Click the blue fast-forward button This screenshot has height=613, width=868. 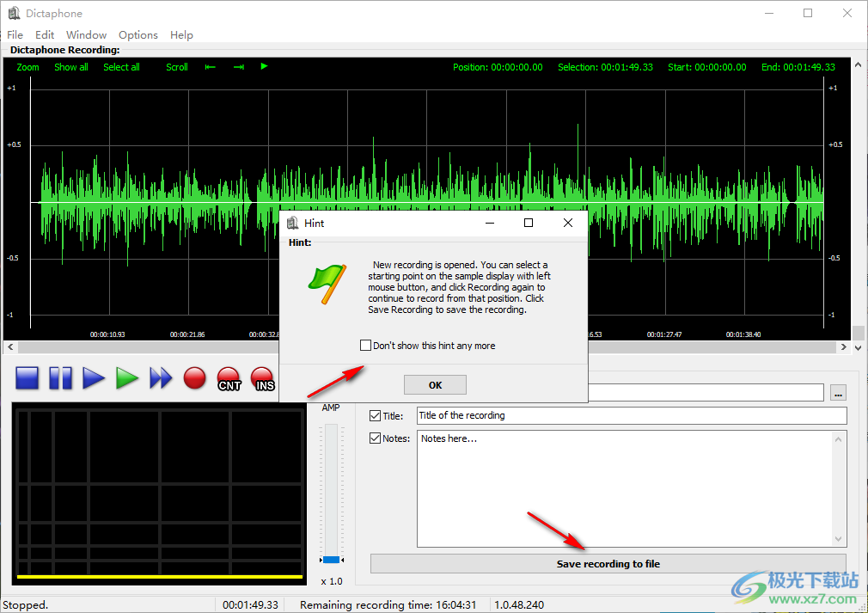(x=161, y=377)
